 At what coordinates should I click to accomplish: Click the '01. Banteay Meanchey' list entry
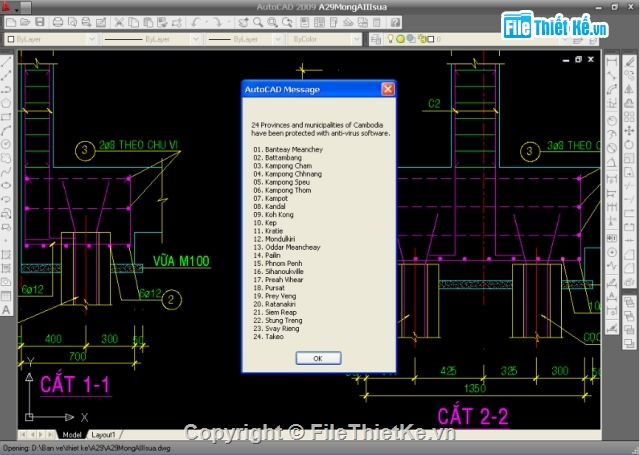pyautogui.click(x=288, y=149)
